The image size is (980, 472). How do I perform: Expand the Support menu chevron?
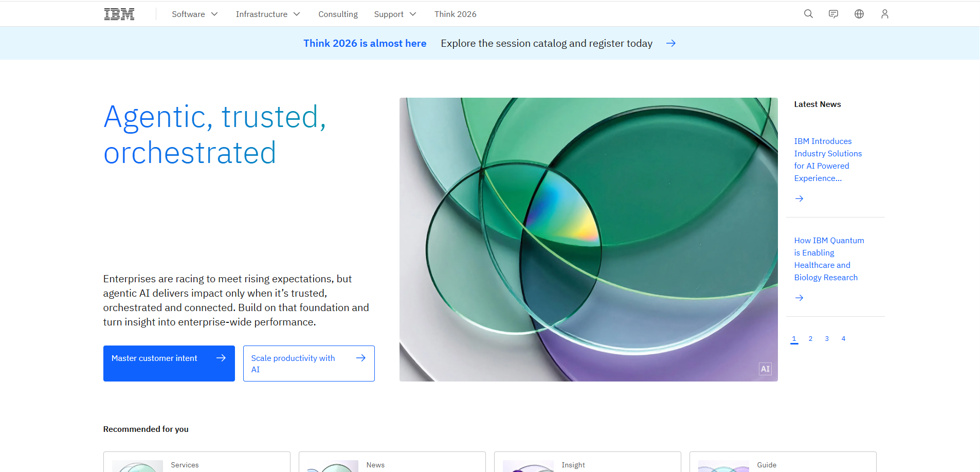(413, 14)
